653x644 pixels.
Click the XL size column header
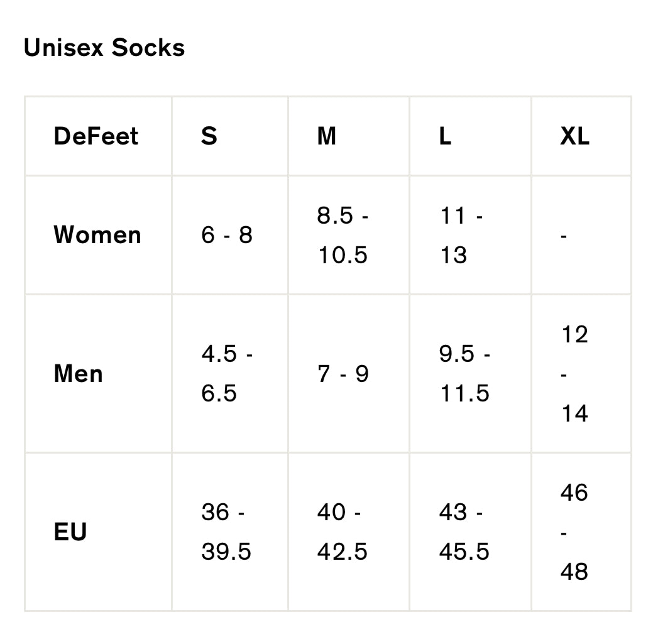574,136
